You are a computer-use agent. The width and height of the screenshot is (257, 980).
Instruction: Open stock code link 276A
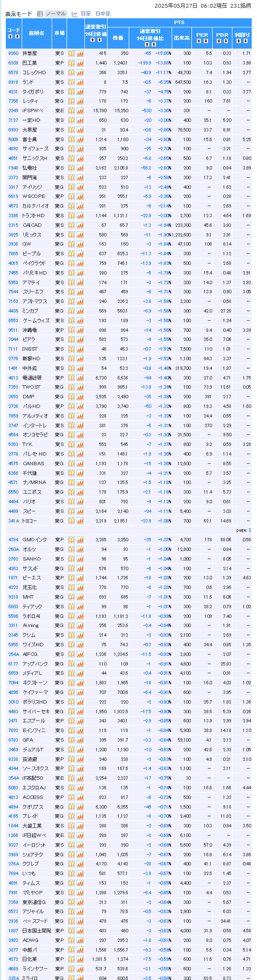click(14, 863)
